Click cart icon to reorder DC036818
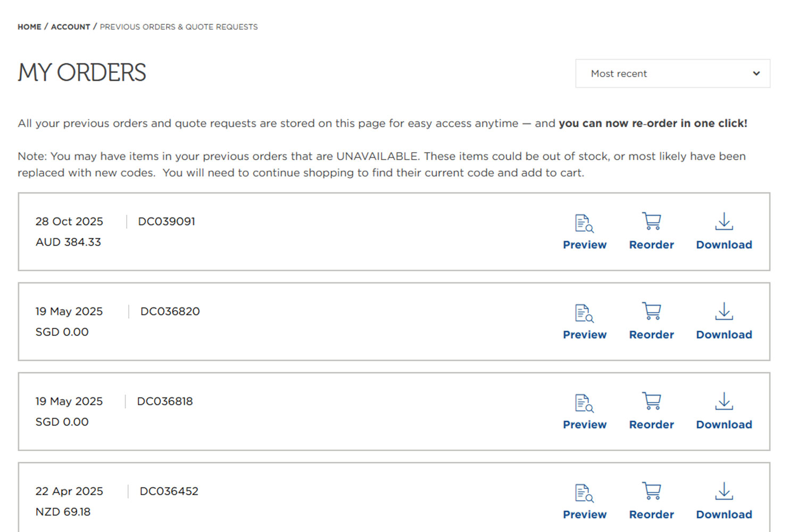798x532 pixels. click(x=651, y=401)
